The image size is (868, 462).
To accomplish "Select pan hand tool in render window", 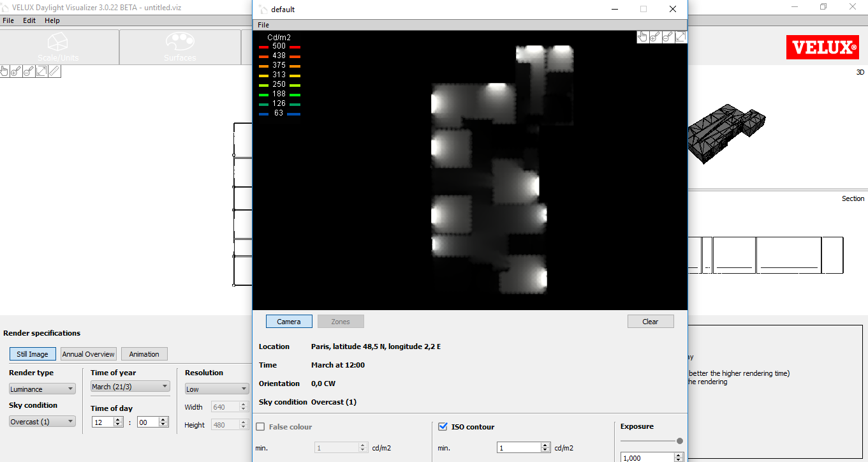I will 643,37.
